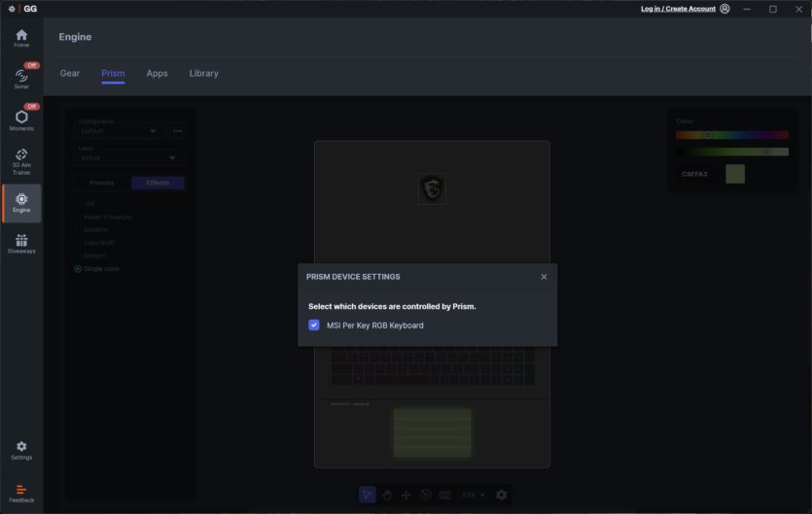The image size is (812, 514).
Task: Choose the Breathe effect
Action: 78,230
